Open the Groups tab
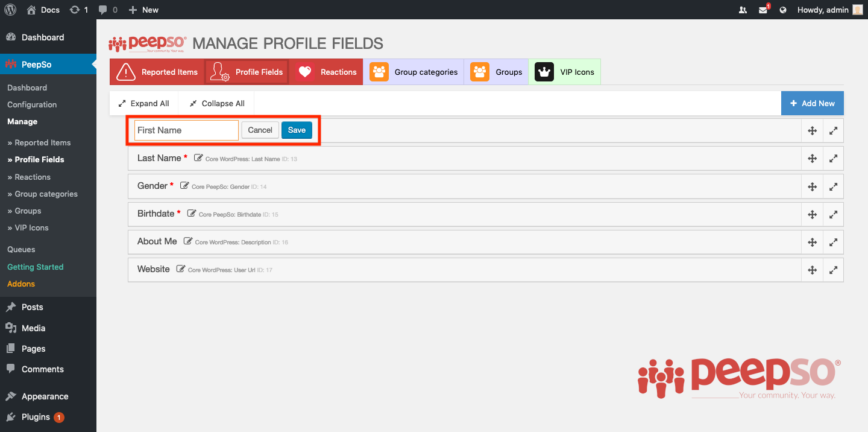 pyautogui.click(x=496, y=72)
